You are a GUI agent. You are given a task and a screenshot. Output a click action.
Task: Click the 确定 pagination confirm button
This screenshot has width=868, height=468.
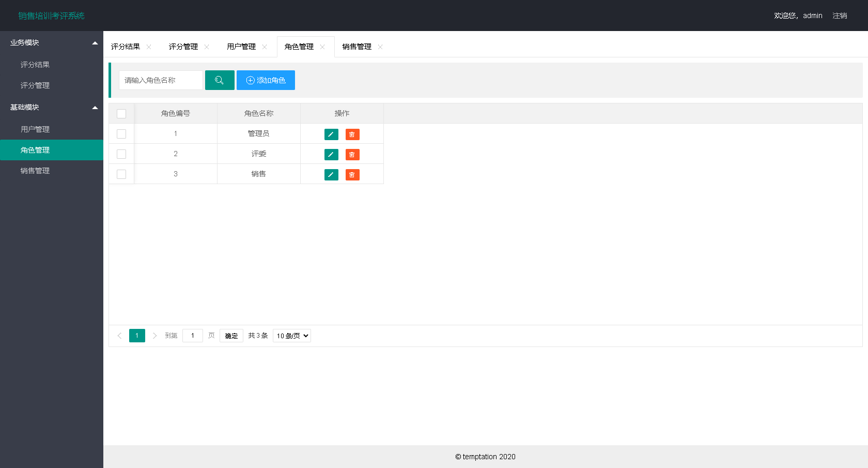point(231,335)
